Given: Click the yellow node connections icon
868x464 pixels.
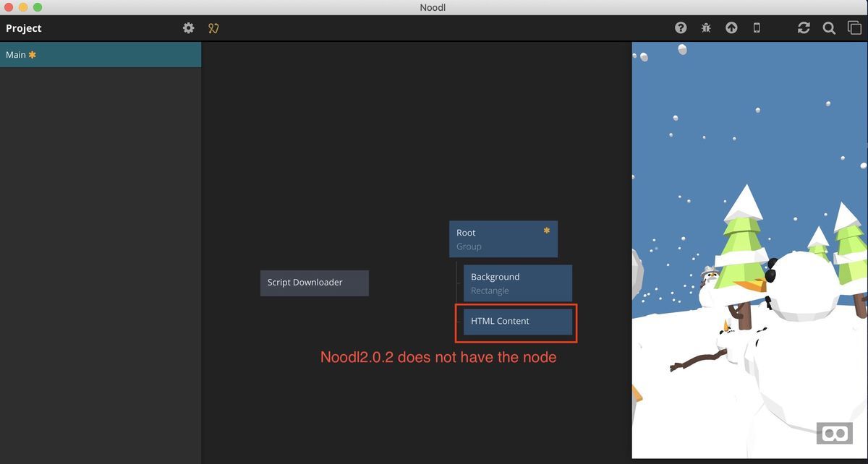Looking at the screenshot, I should pyautogui.click(x=213, y=28).
